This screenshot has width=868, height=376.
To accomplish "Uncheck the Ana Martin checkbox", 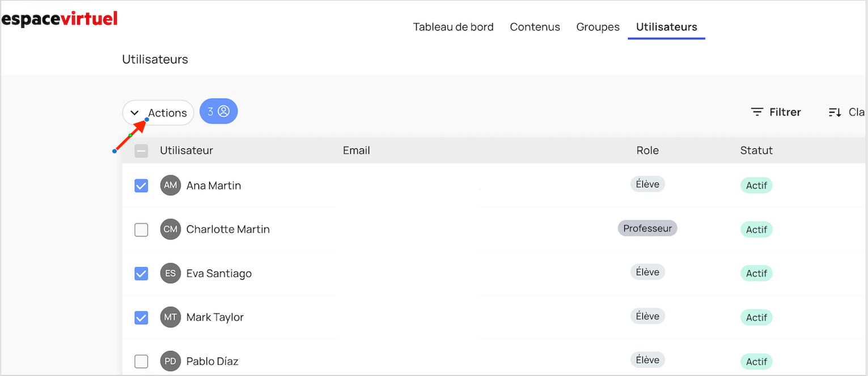I will click(x=141, y=186).
